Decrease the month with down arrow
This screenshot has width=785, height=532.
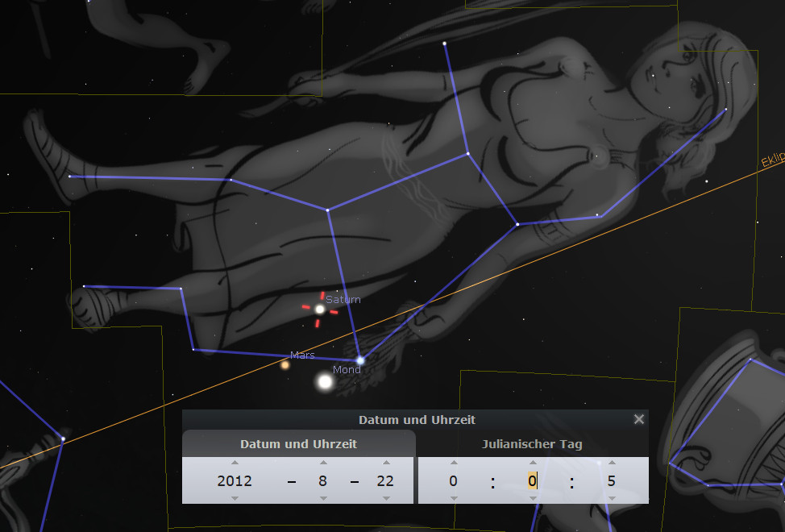323,498
